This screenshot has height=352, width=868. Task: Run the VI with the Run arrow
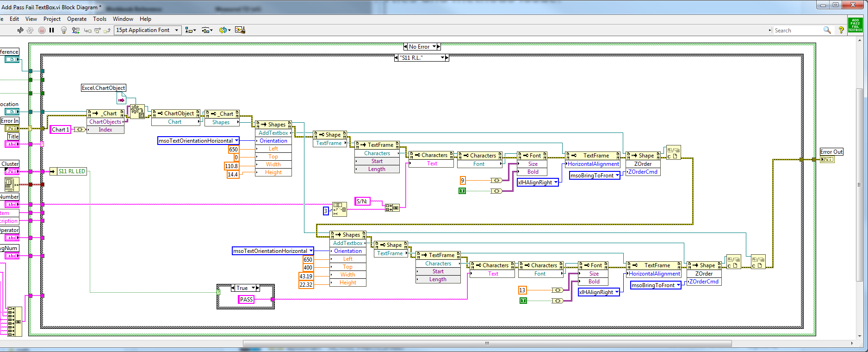[x=20, y=30]
